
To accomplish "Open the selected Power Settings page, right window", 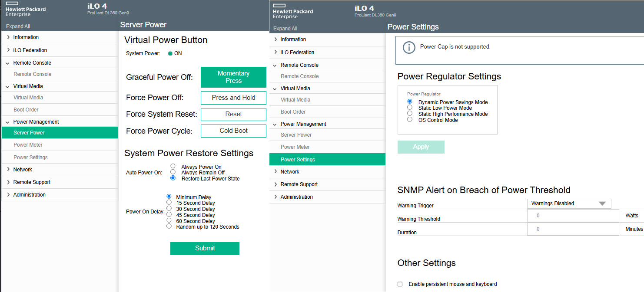I will pyautogui.click(x=327, y=159).
